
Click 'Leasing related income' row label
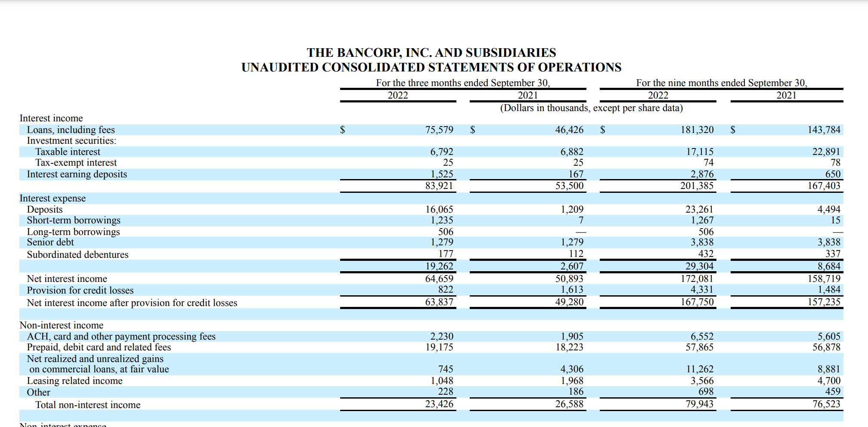(x=74, y=381)
